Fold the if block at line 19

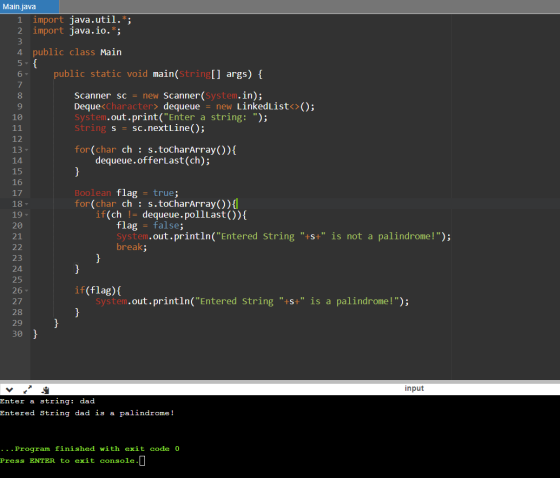pyautogui.click(x=26, y=215)
